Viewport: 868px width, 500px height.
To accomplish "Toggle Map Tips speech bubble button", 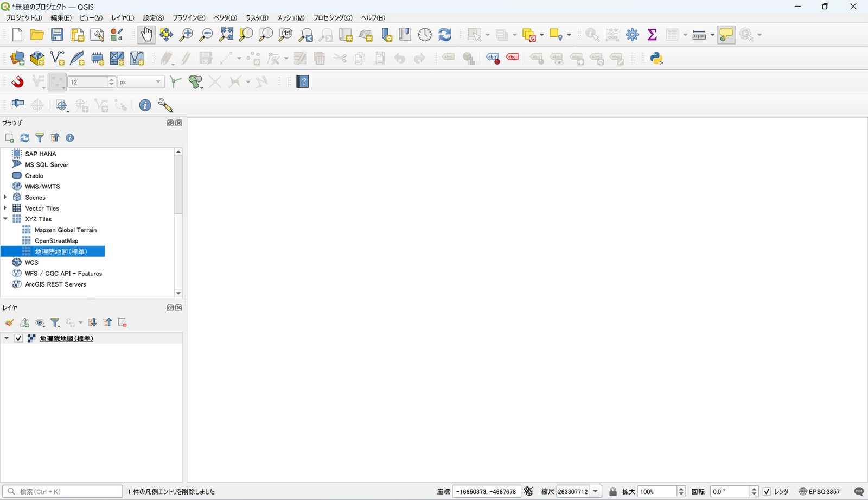I will tap(726, 35).
